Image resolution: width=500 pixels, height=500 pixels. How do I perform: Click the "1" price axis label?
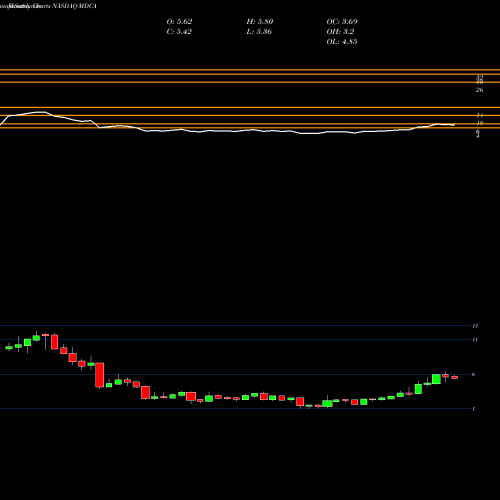(474, 409)
